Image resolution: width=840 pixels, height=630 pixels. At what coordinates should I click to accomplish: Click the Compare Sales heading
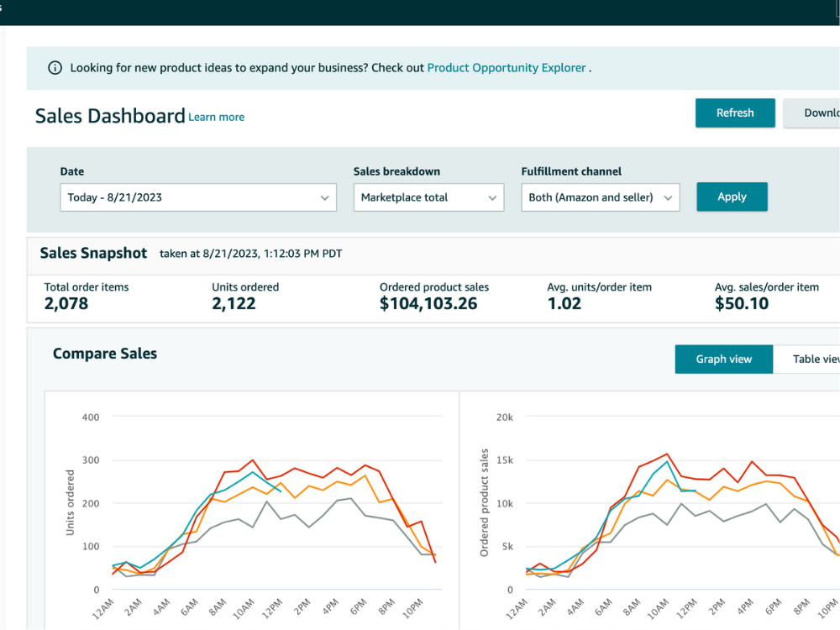coord(105,354)
